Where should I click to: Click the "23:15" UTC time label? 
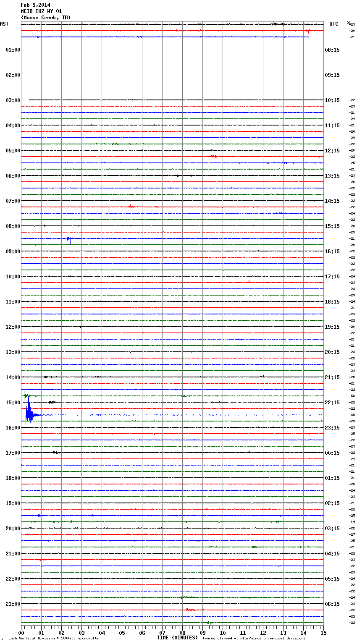click(x=332, y=428)
